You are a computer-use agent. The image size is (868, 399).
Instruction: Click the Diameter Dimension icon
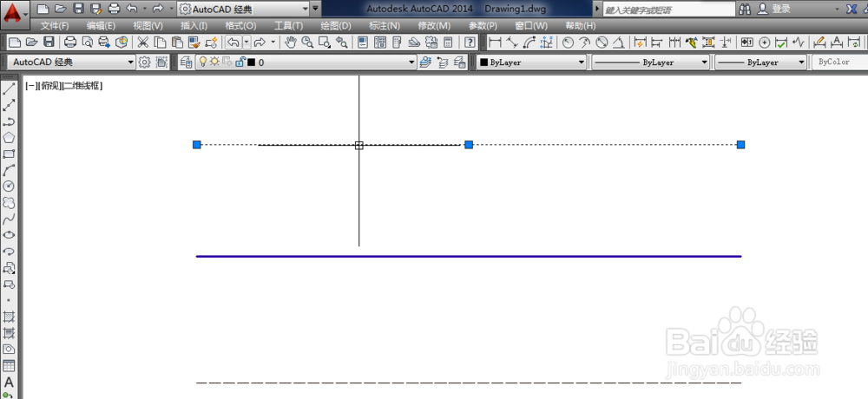click(x=602, y=42)
